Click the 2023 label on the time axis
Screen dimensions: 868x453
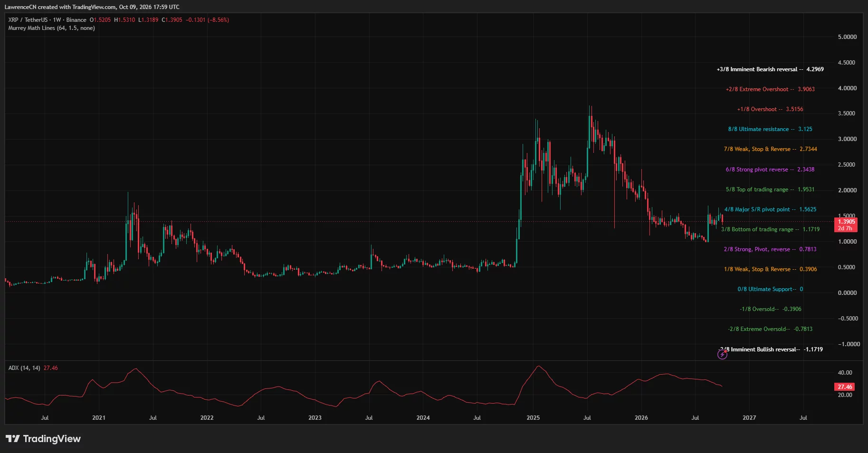pos(315,418)
